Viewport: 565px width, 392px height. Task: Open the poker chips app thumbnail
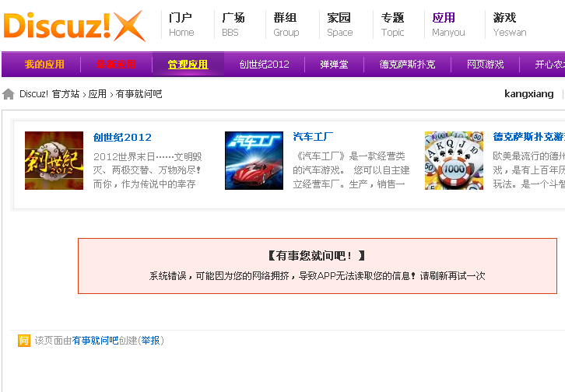[454, 160]
